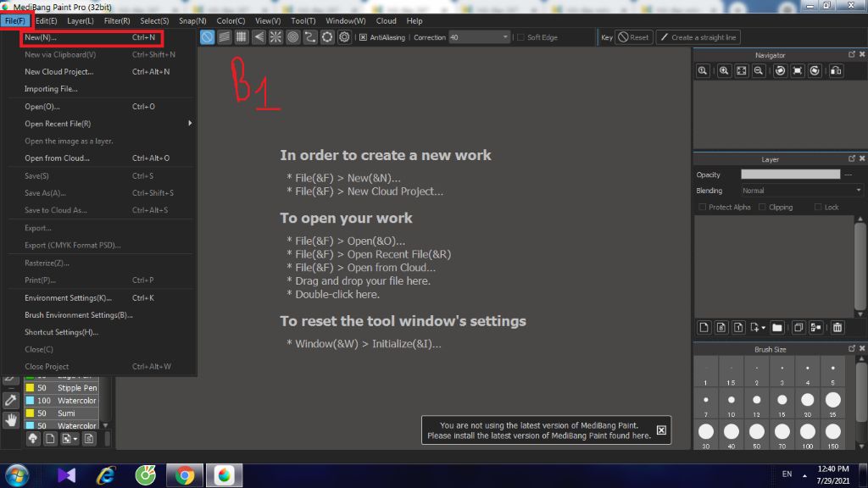Screen dimensions: 868x488
Task: Toggle the AntiAliasing checkbox
Action: coord(363,37)
